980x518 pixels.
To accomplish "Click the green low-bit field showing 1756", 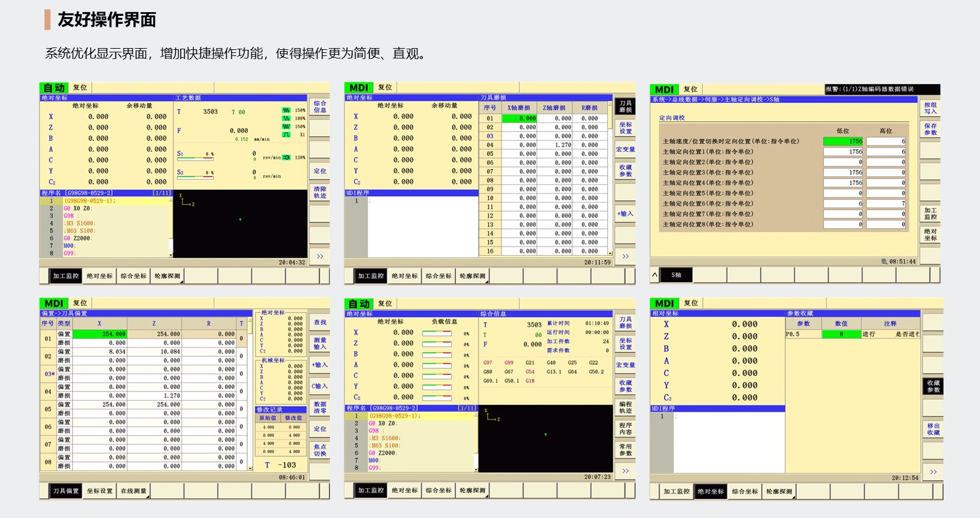I will click(843, 141).
